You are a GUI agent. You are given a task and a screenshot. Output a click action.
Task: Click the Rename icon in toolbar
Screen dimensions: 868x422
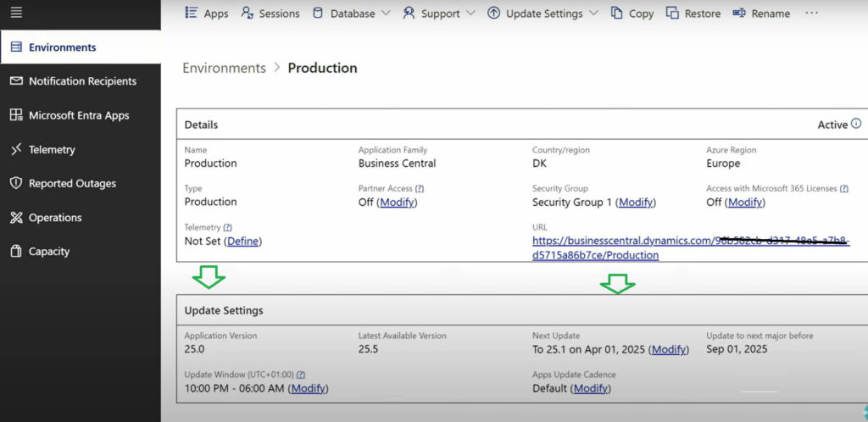[x=739, y=14]
